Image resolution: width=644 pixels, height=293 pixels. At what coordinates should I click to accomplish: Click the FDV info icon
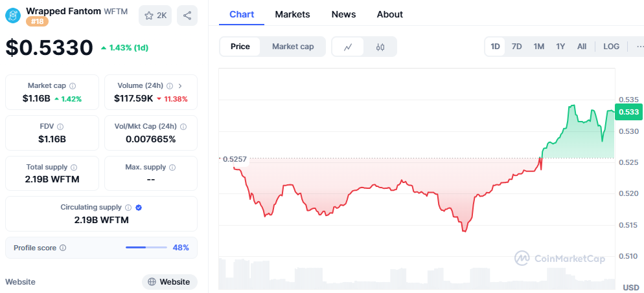[x=60, y=127]
